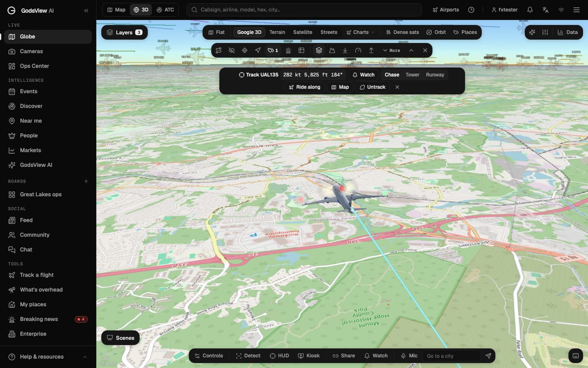Click the Go to a city field

pyautogui.click(x=452, y=356)
